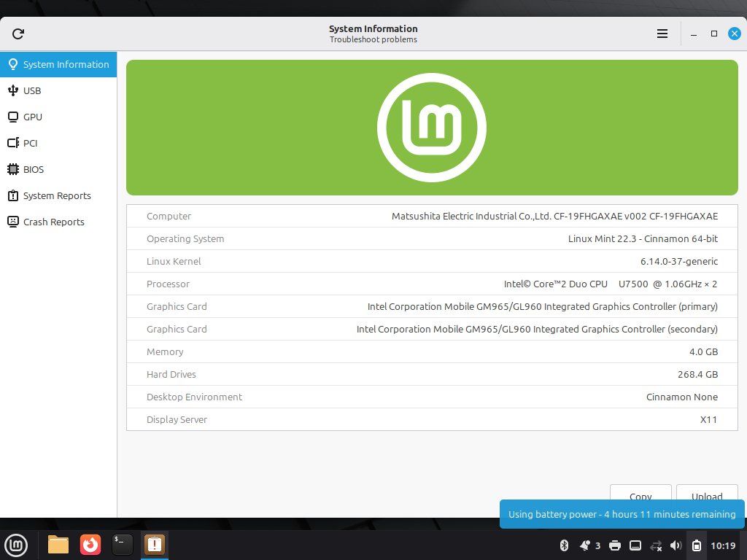Viewport: 747px width, 560px height.
Task: Select the graphics card row marked (secondary)
Action: pyautogui.click(x=432, y=329)
